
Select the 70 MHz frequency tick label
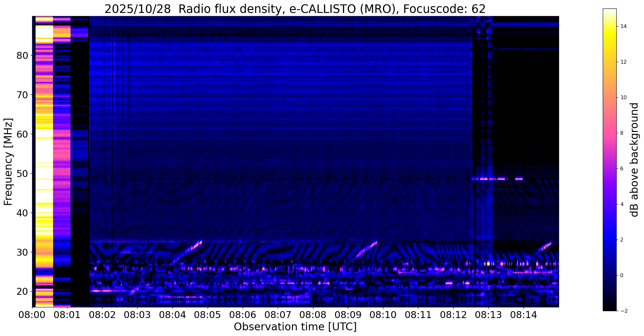point(22,95)
